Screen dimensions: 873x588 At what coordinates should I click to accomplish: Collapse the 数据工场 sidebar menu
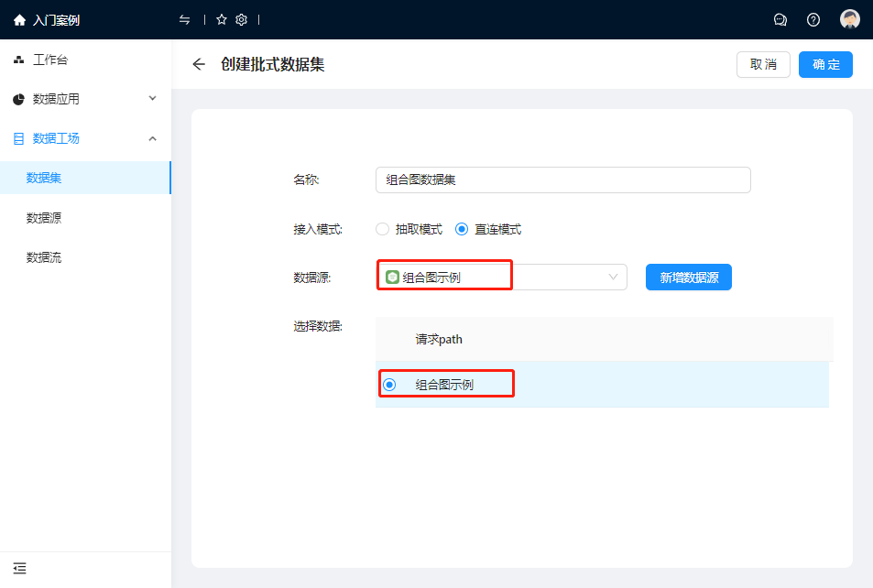click(85, 138)
